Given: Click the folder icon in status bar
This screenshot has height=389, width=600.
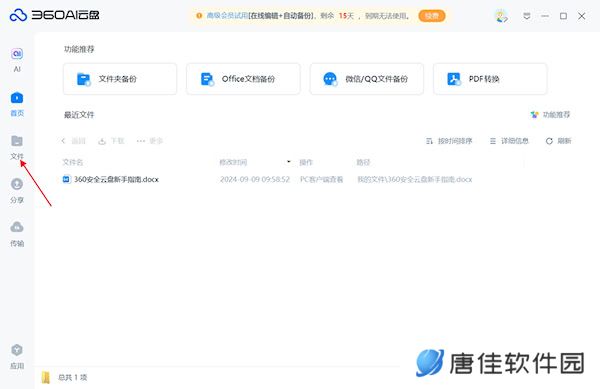Looking at the screenshot, I should (x=46, y=378).
